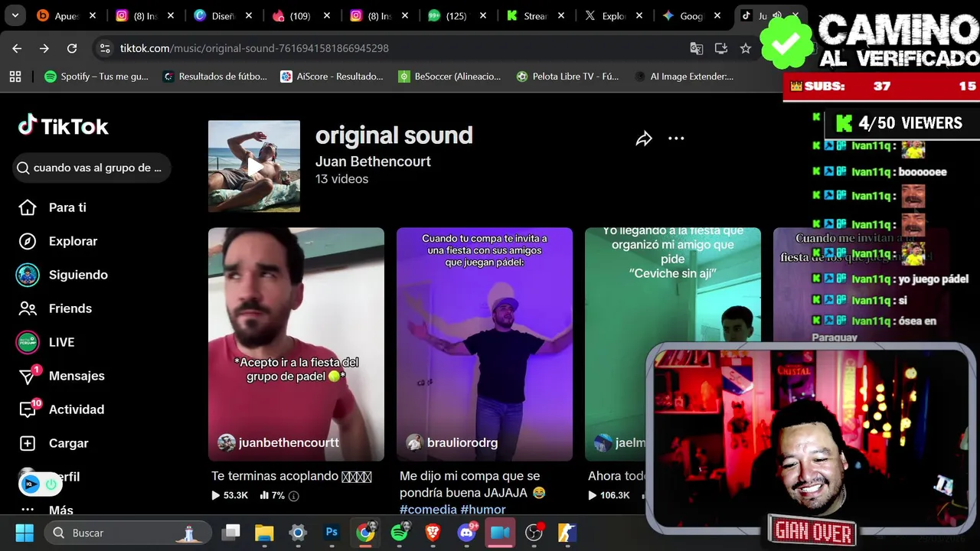Bookmark this page with the star

coord(745,48)
